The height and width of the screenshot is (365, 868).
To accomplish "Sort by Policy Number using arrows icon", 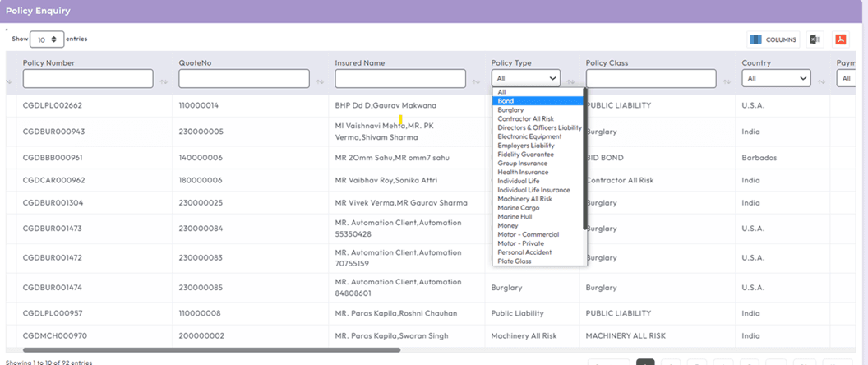I will [164, 81].
